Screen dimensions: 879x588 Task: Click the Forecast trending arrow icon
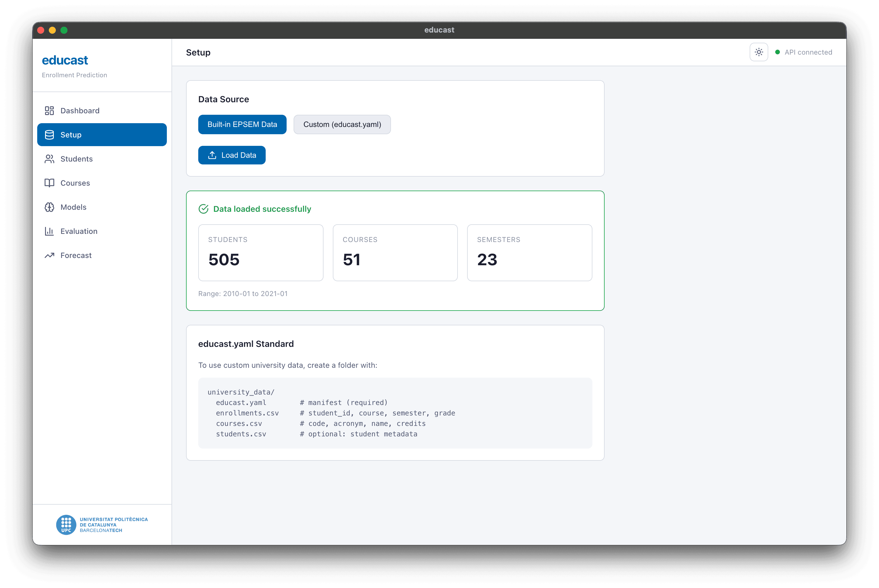pyautogui.click(x=49, y=255)
